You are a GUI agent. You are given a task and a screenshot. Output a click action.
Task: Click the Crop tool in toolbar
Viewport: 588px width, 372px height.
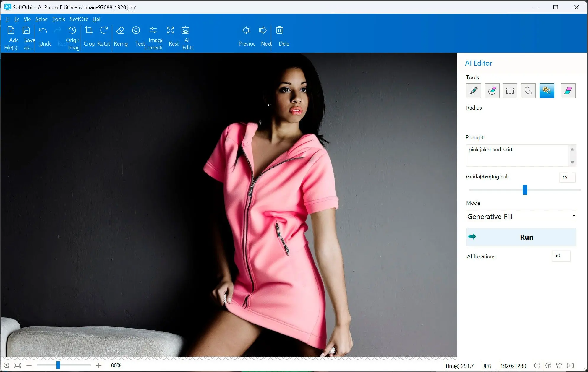click(89, 36)
